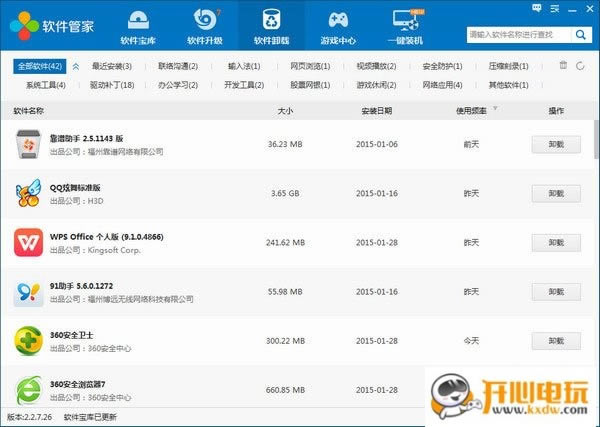This screenshot has width=600, height=427.
Task: Open the main menu dropdown icon in title bar
Action: [x=554, y=9]
